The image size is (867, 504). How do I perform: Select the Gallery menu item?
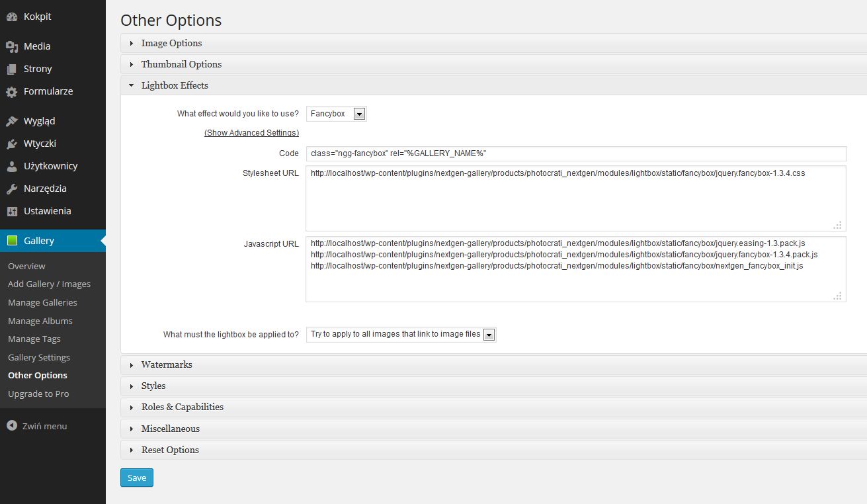click(x=53, y=241)
